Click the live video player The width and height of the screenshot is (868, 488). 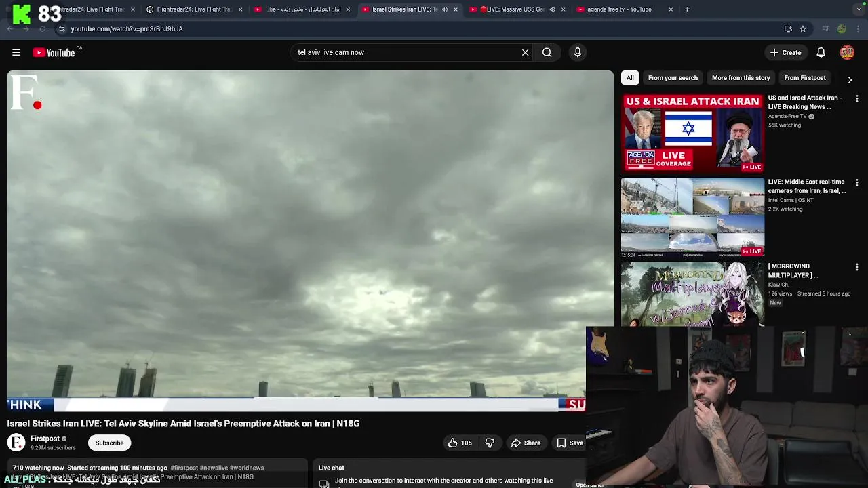click(x=310, y=241)
